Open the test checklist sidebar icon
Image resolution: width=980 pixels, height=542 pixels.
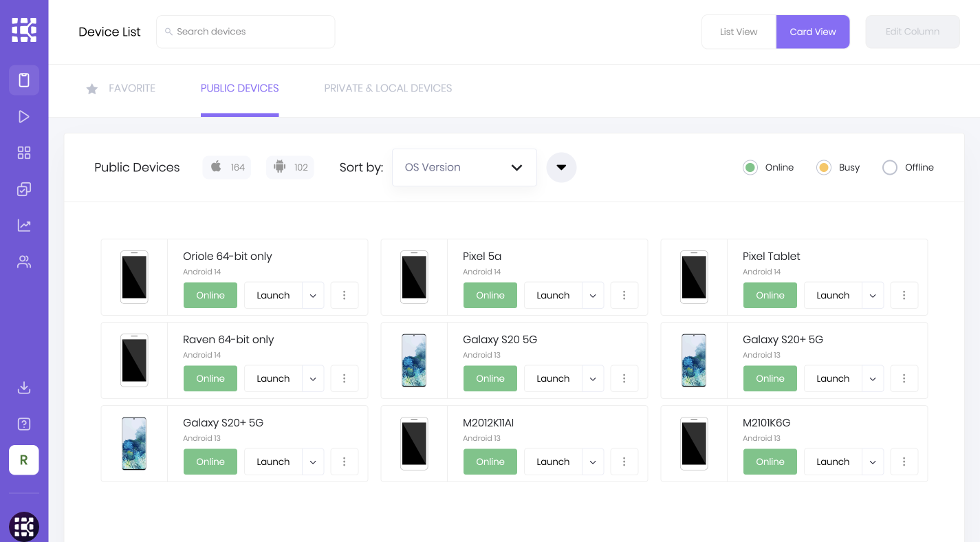(x=24, y=189)
